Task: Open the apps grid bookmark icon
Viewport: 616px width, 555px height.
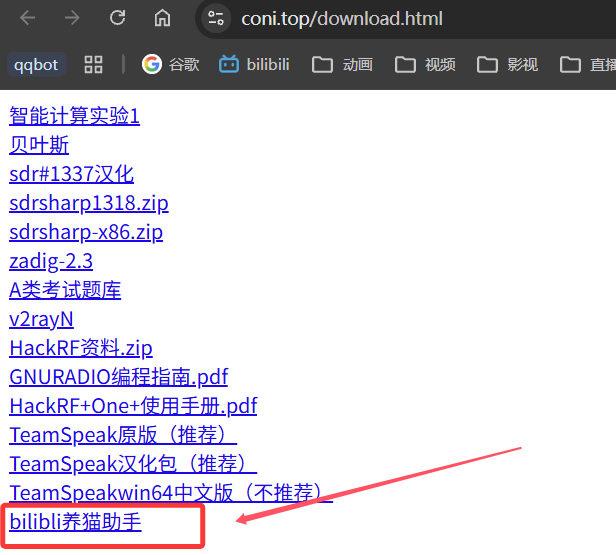Action: pos(94,65)
